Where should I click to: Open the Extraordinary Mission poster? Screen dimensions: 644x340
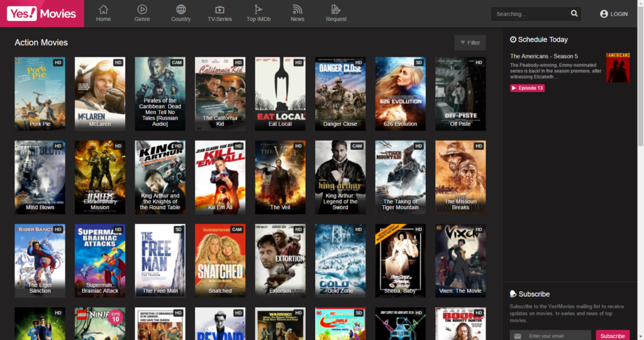tap(100, 177)
